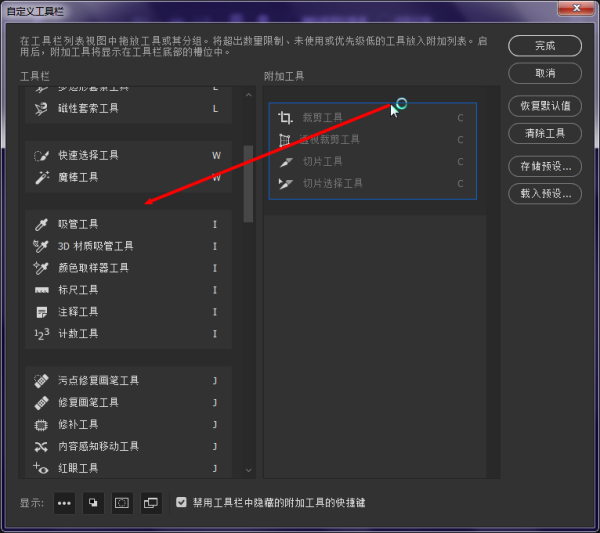Toggle foreground/background colors display button
Screen dimensions: 600x533
point(93,503)
